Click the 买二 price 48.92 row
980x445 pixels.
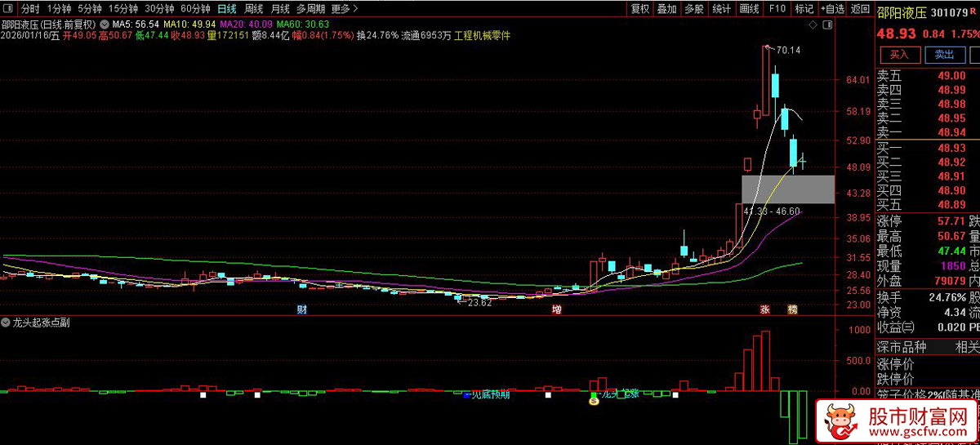pyautogui.click(x=928, y=162)
